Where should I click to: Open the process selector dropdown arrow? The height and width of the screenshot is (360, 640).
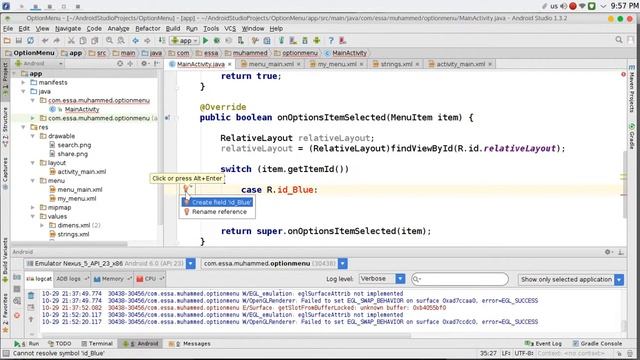point(343,264)
